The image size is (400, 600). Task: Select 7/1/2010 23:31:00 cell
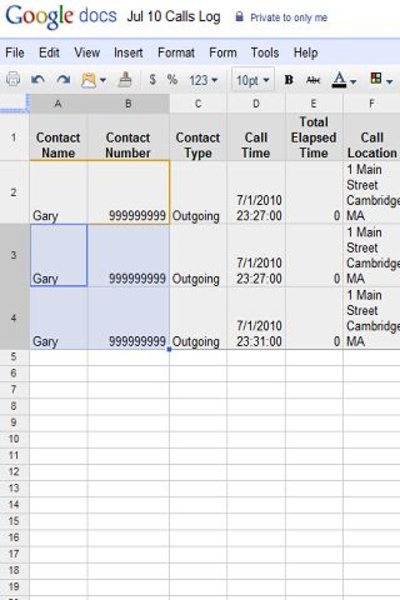[x=256, y=318]
